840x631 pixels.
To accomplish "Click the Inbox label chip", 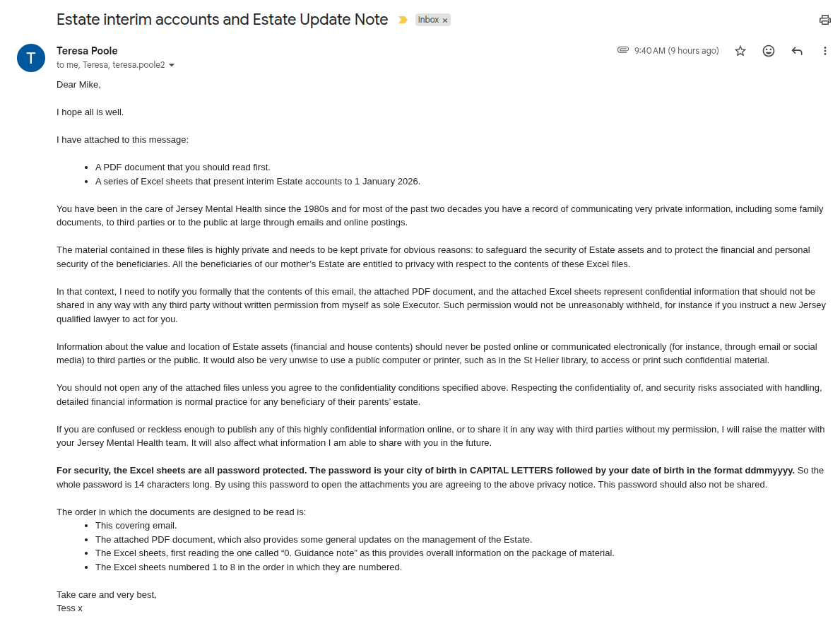I will 428,20.
